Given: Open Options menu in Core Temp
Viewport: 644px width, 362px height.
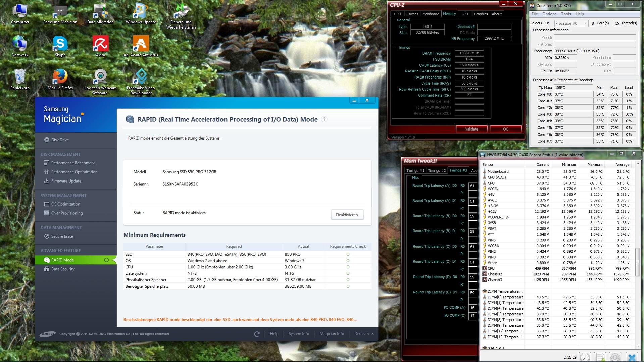Looking at the screenshot, I should point(549,14).
